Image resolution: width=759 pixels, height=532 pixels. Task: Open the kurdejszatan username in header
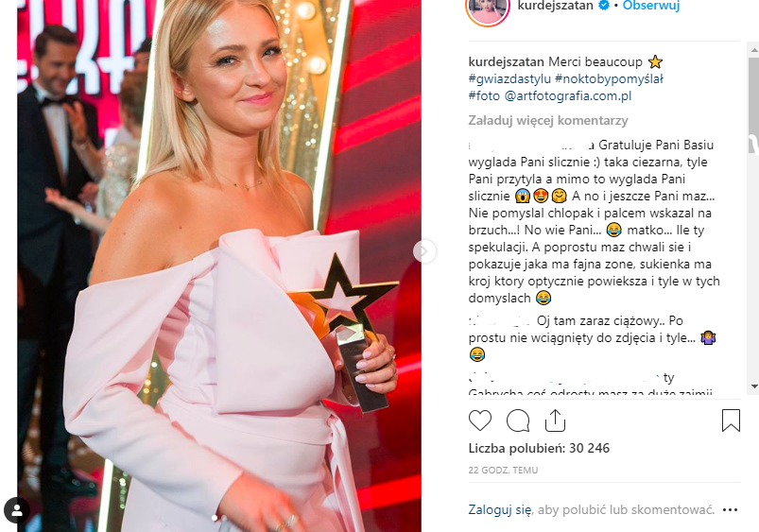pos(555,6)
